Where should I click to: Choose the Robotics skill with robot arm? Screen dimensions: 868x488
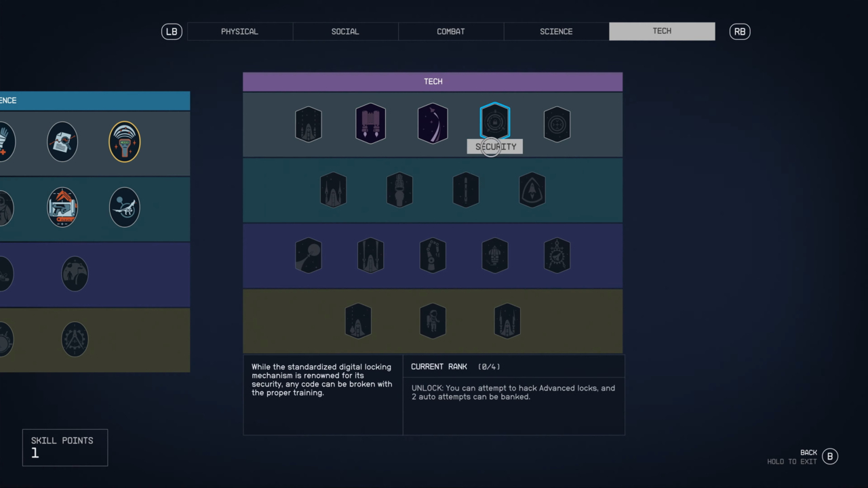pos(433,256)
